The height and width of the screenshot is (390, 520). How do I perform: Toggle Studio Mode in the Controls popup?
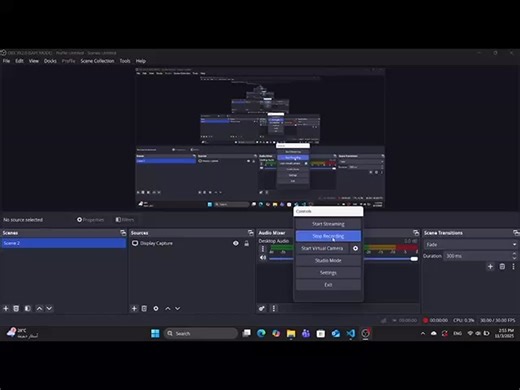pos(328,260)
